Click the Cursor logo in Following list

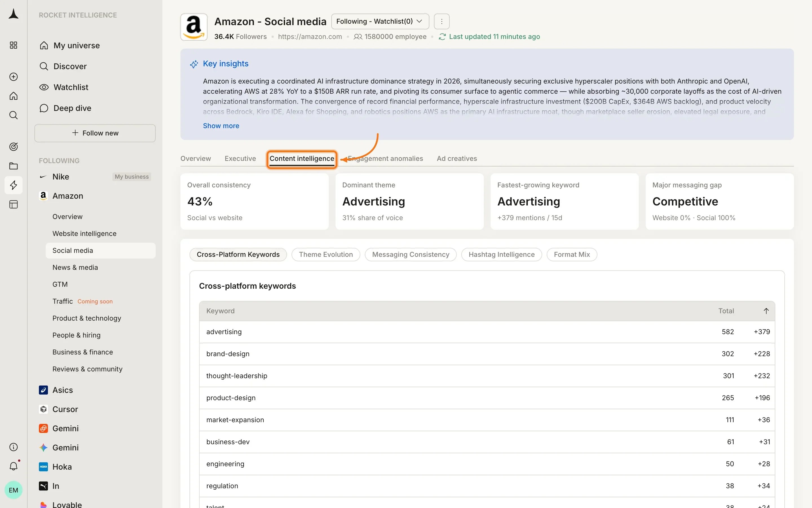[43, 409]
